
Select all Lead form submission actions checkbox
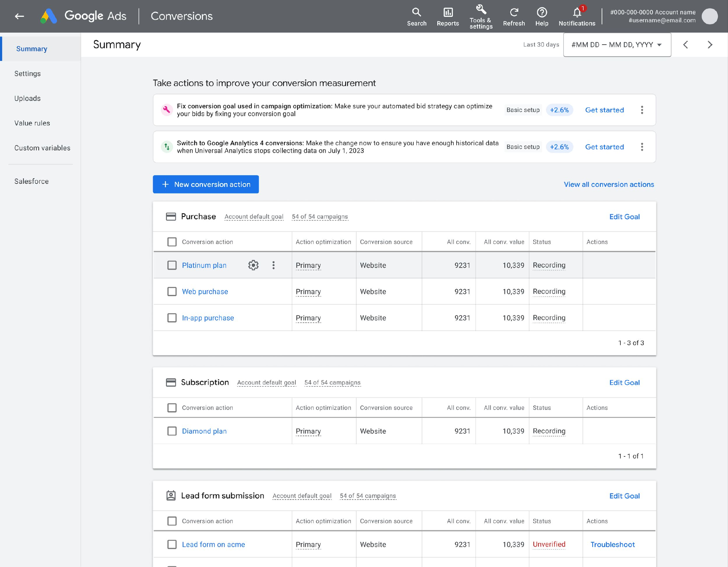click(172, 521)
